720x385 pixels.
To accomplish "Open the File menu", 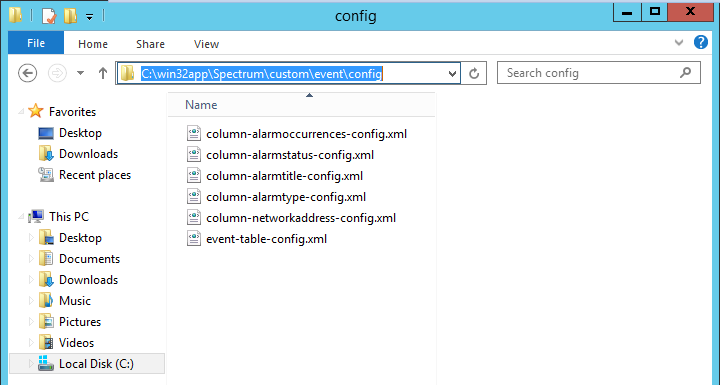I will (x=36, y=43).
